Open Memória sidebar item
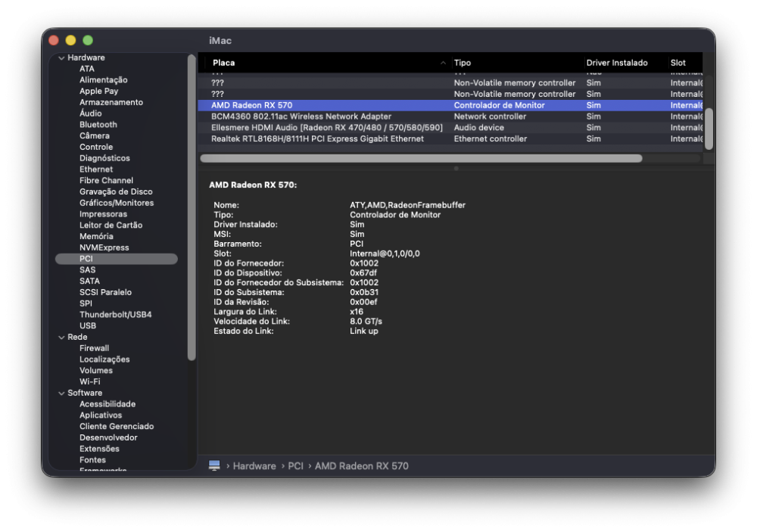The height and width of the screenshot is (532, 757). 96,236
